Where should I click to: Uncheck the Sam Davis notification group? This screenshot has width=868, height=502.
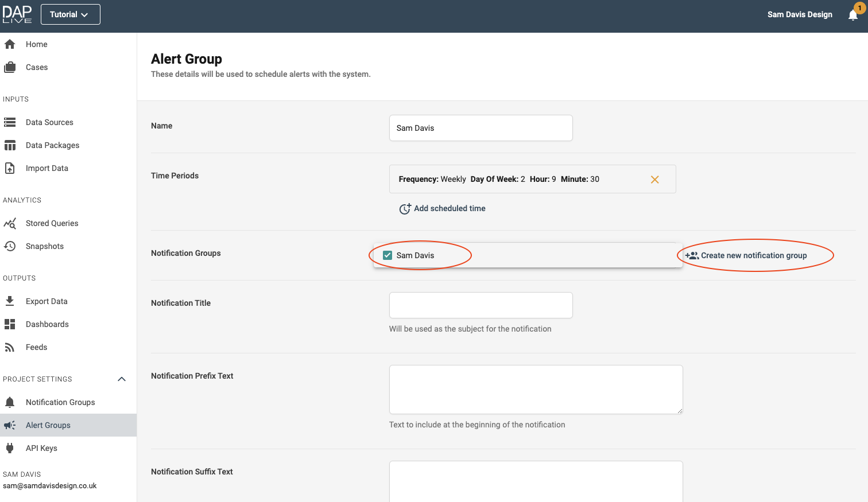pyautogui.click(x=387, y=255)
